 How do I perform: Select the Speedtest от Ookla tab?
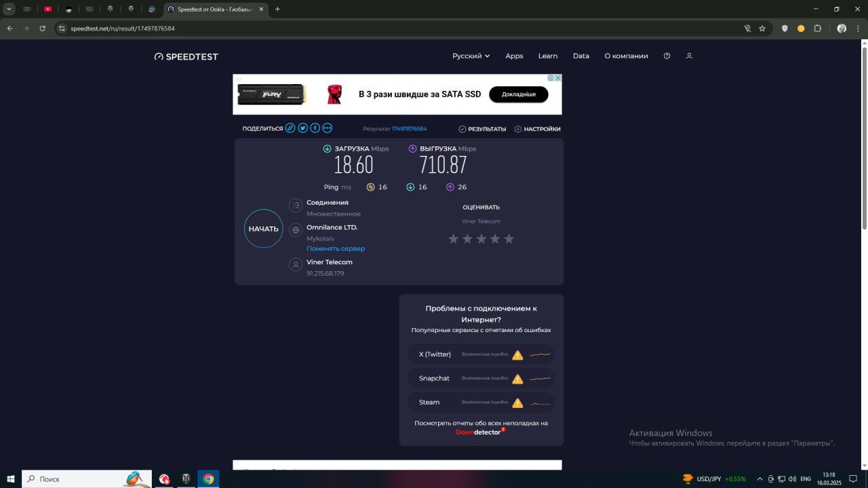[216, 9]
